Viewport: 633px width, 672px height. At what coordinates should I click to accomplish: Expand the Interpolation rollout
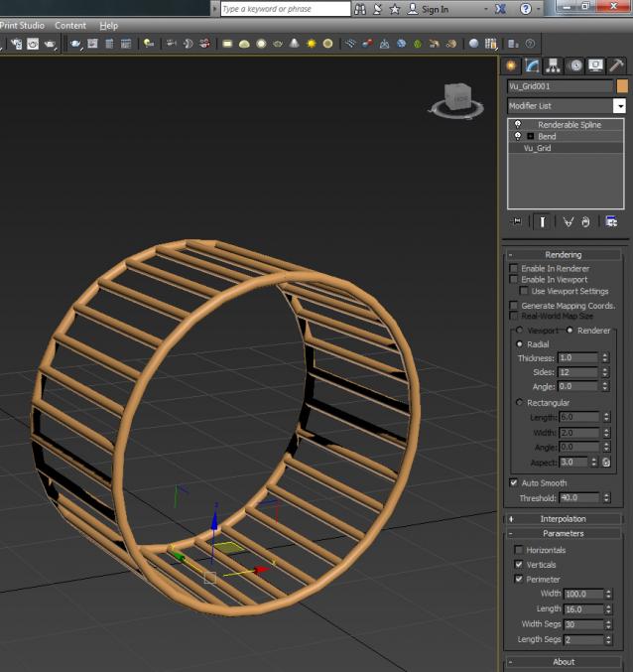563,519
